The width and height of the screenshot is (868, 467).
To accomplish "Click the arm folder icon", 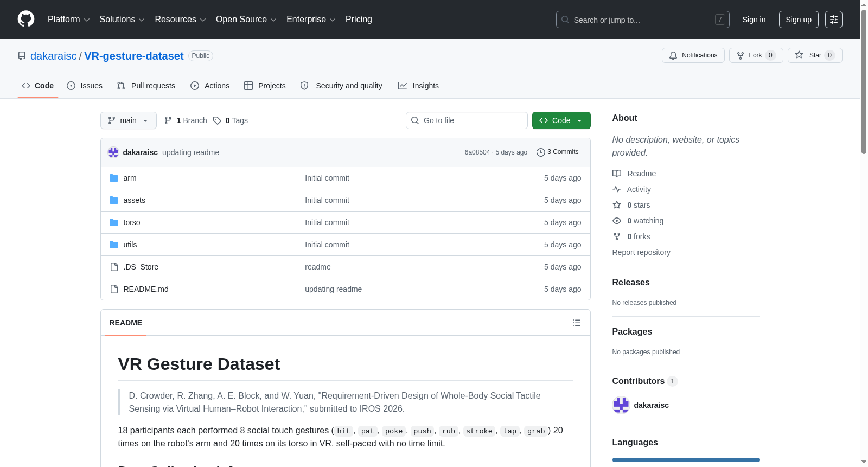I will pyautogui.click(x=114, y=178).
